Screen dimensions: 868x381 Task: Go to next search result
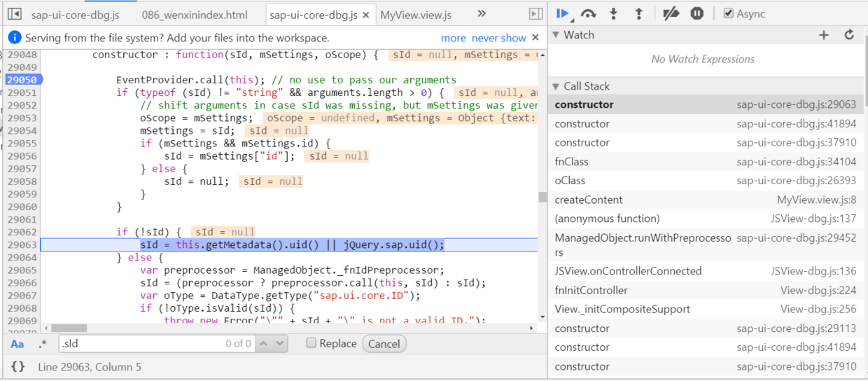pos(279,344)
